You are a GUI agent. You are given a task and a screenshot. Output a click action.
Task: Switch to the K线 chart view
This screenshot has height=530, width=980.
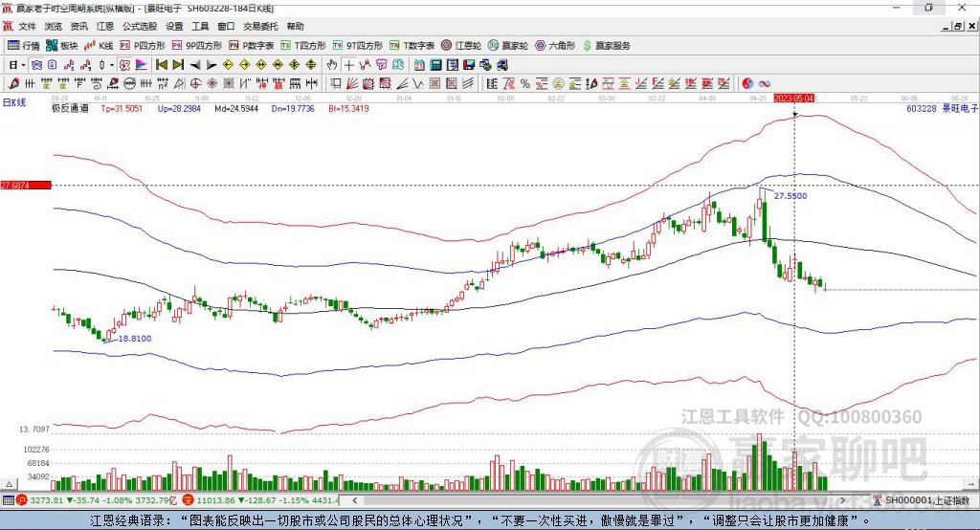pos(99,46)
